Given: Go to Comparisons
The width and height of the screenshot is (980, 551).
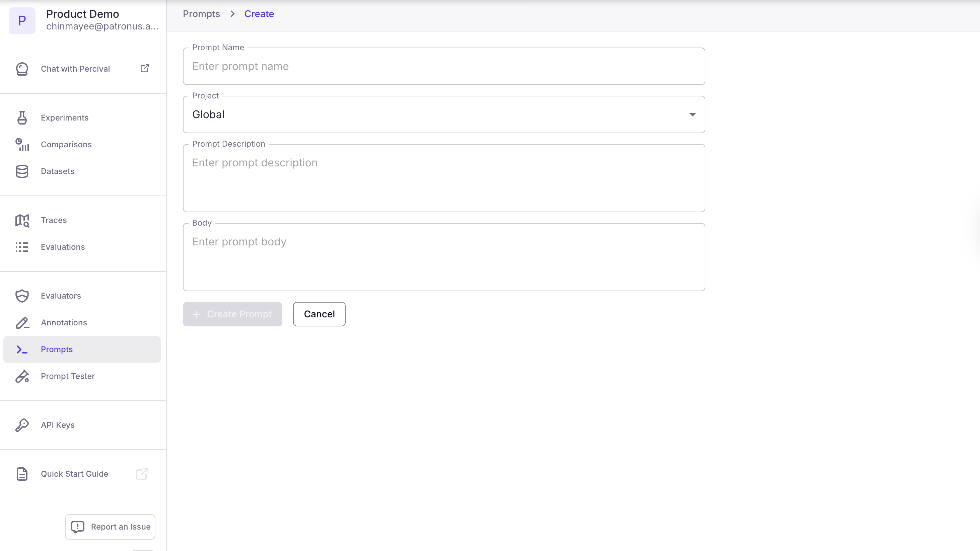Looking at the screenshot, I should pyautogui.click(x=82, y=145).
